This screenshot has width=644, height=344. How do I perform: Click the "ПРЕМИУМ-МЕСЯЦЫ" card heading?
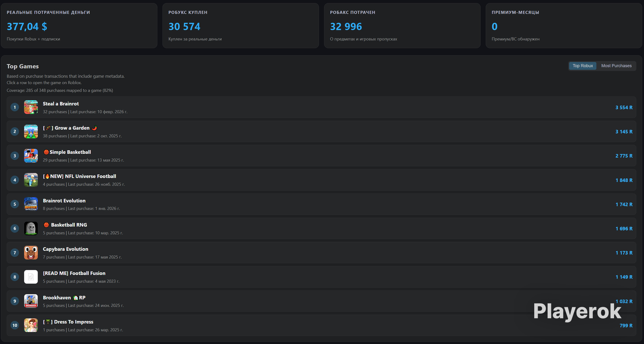click(x=516, y=12)
